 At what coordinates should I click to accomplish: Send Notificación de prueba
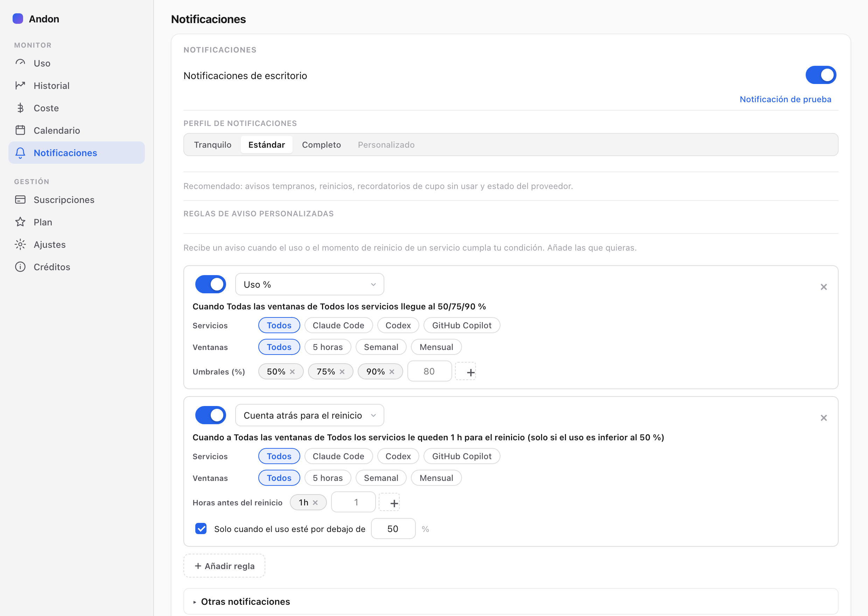[x=785, y=99]
